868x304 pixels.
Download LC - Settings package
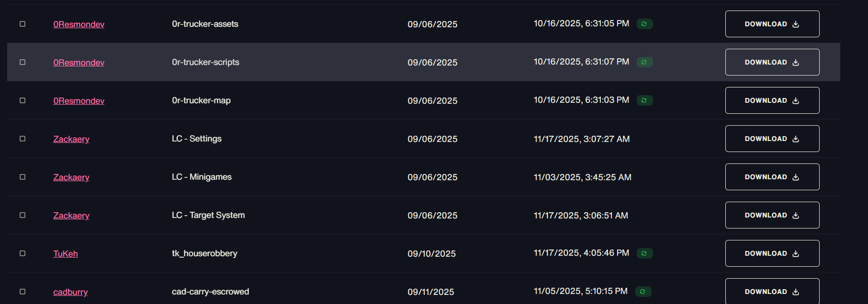772,139
